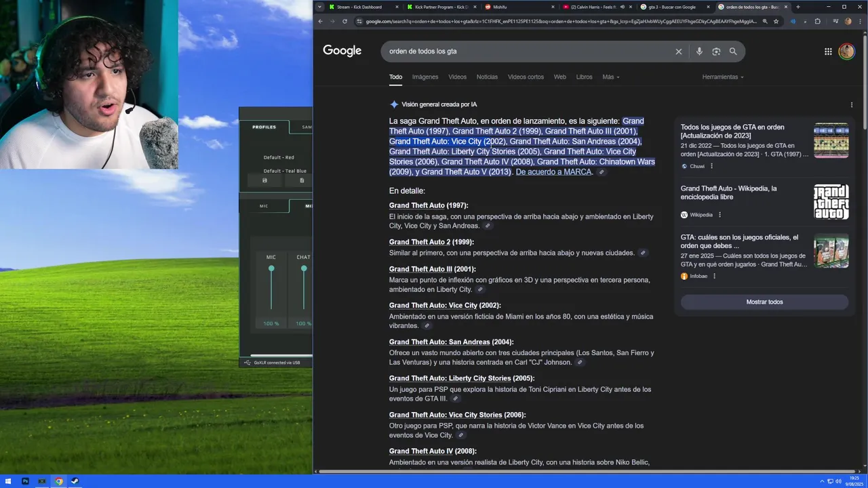Start voice search with the microphone icon
The width and height of the screenshot is (868, 488).
pyautogui.click(x=699, y=52)
